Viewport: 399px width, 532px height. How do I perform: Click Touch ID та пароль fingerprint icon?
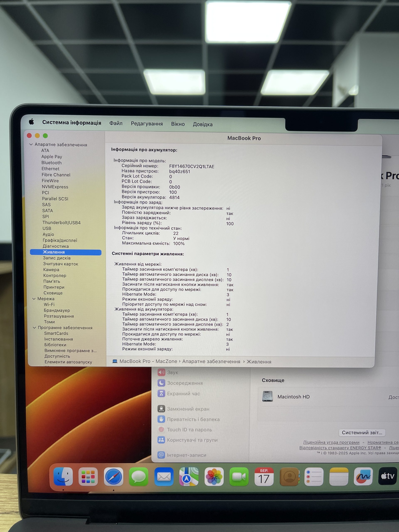pos(161,430)
